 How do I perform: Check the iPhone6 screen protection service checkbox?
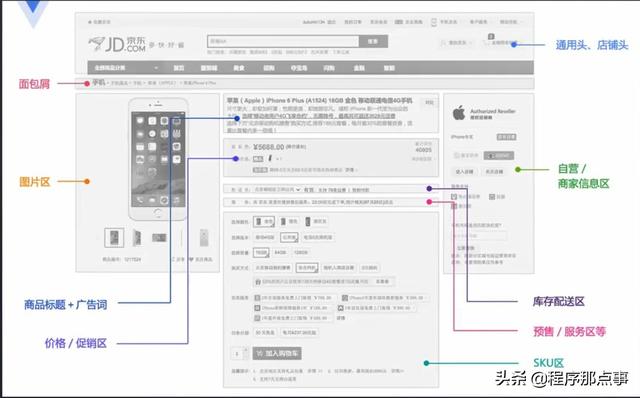[x=345, y=298]
